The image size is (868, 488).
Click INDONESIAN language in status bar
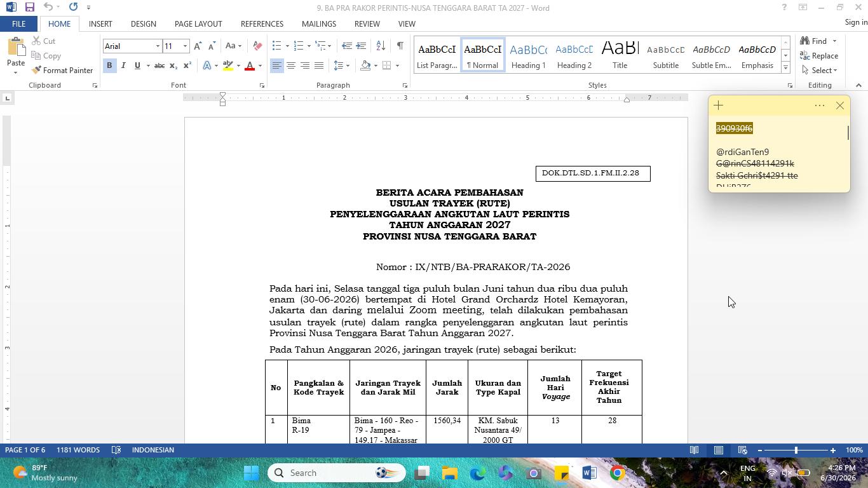coord(153,450)
